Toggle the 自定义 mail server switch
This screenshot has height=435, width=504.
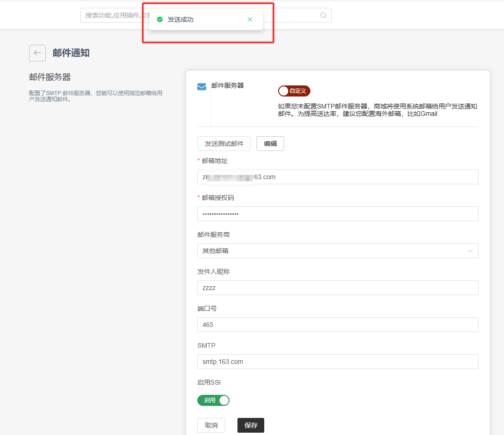point(294,91)
